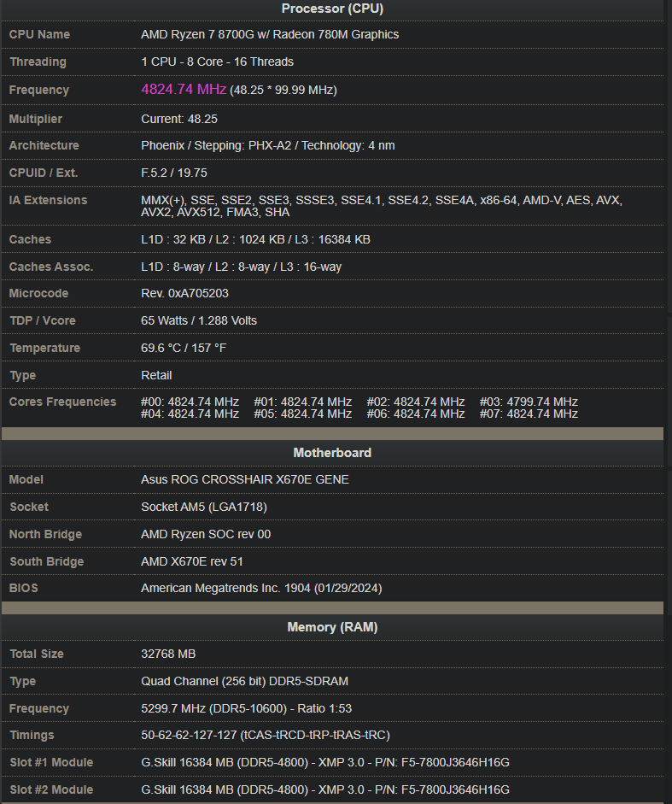Click the IA Extensions instruction list

coord(381,206)
